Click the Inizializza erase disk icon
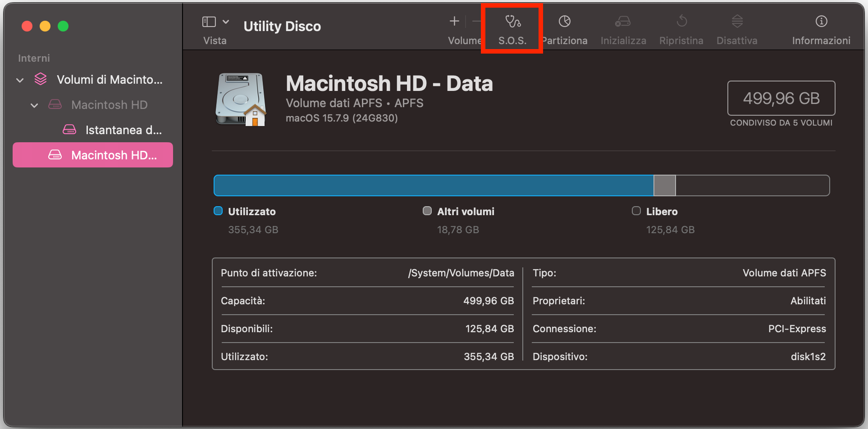This screenshot has width=868, height=429. (623, 21)
